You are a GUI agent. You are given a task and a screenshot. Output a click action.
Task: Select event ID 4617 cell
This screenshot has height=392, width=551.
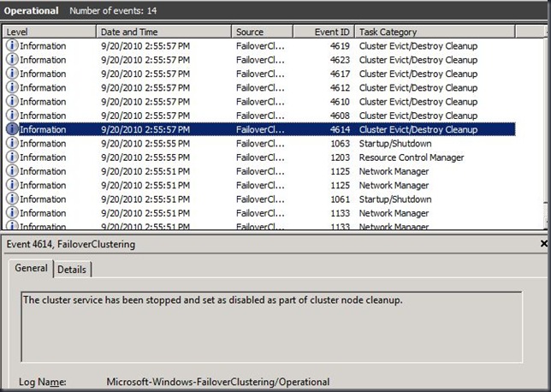point(340,74)
